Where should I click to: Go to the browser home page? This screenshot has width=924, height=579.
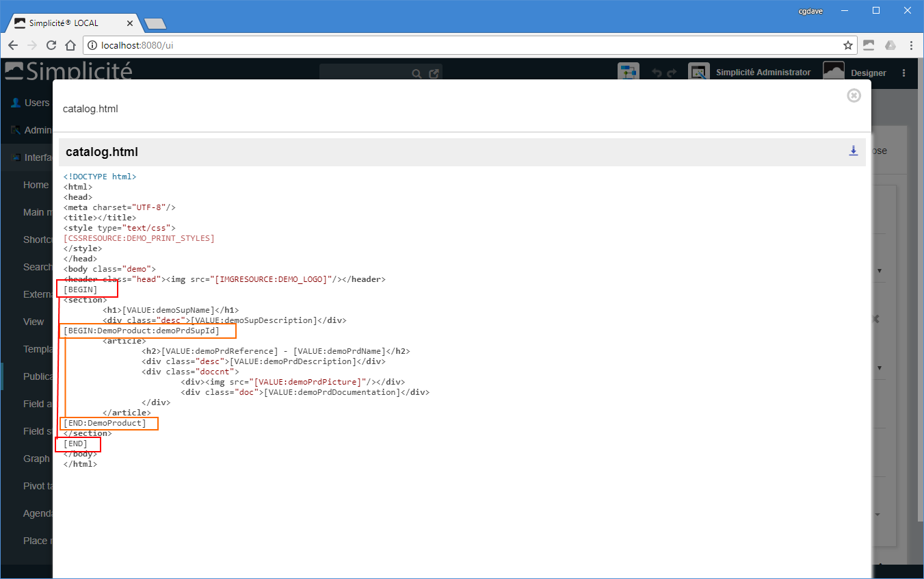tap(70, 45)
